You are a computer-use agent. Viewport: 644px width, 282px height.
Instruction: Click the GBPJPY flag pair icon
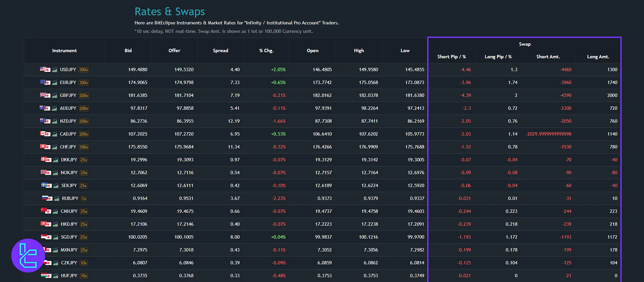coord(45,95)
